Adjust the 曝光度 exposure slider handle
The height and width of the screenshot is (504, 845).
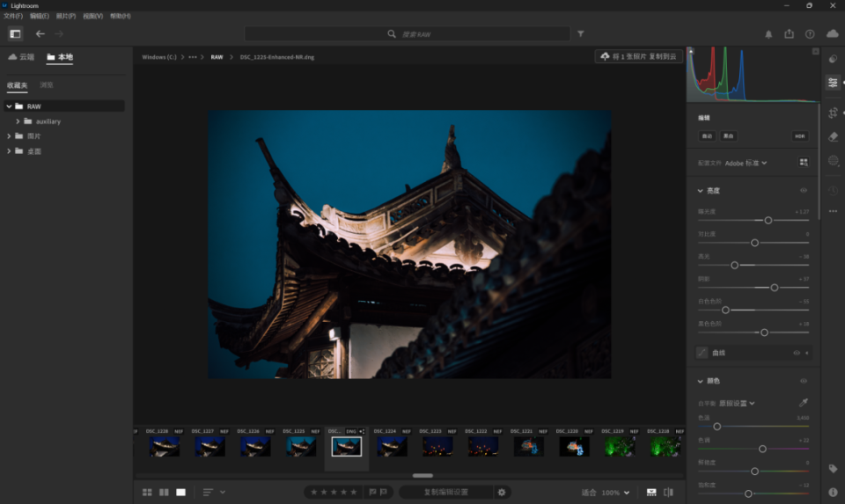[x=768, y=220]
